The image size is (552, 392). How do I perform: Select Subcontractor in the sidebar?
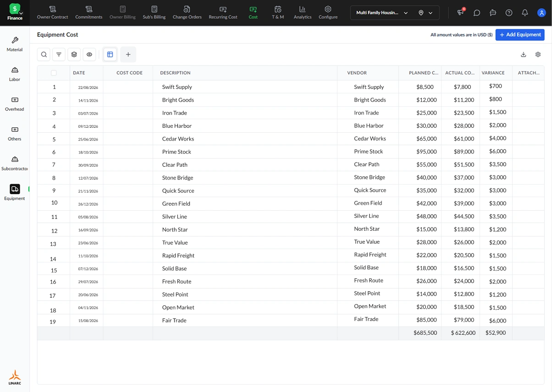click(15, 163)
